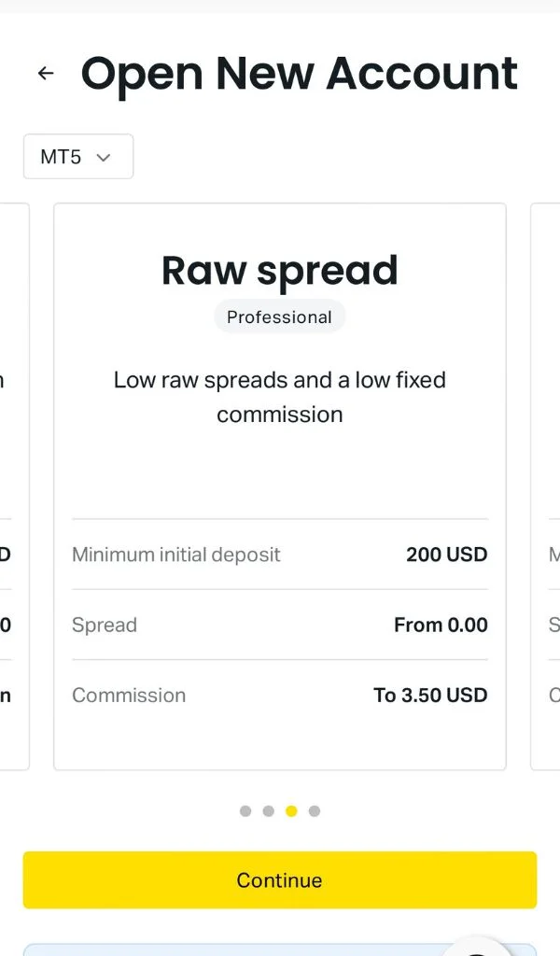Click the From 0.00 spread value
The image size is (560, 956).
[x=441, y=626]
